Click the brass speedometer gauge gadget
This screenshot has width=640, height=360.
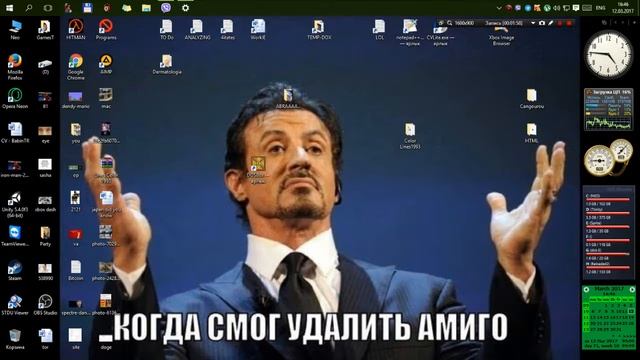(608, 158)
